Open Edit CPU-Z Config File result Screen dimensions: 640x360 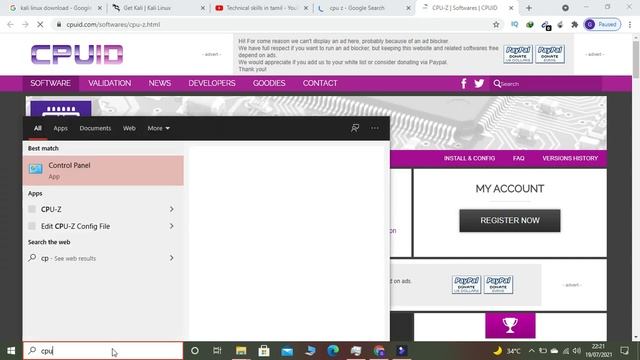(96, 226)
